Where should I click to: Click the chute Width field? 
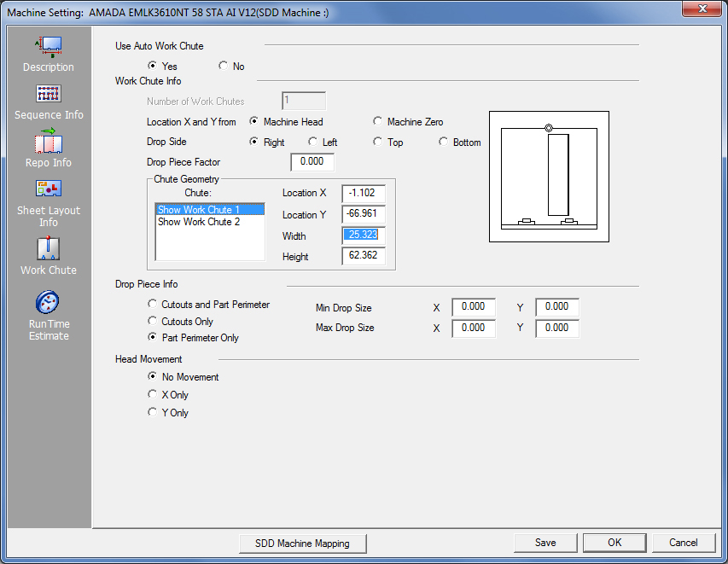coord(364,235)
